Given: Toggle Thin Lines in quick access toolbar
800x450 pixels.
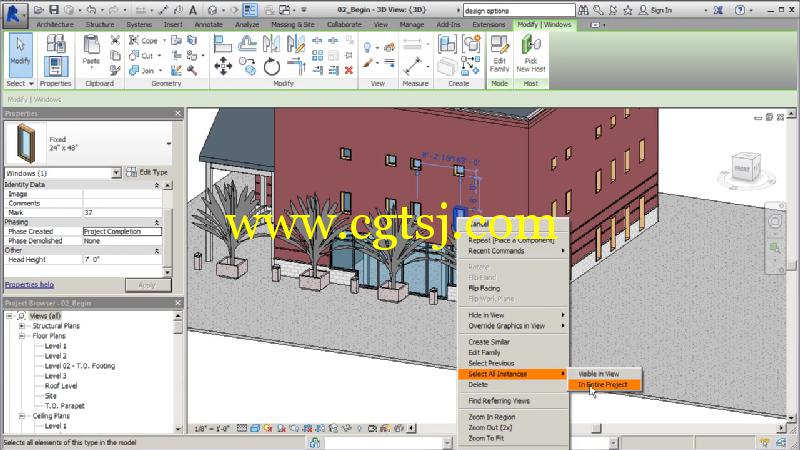Looking at the screenshot, I should 249,10.
